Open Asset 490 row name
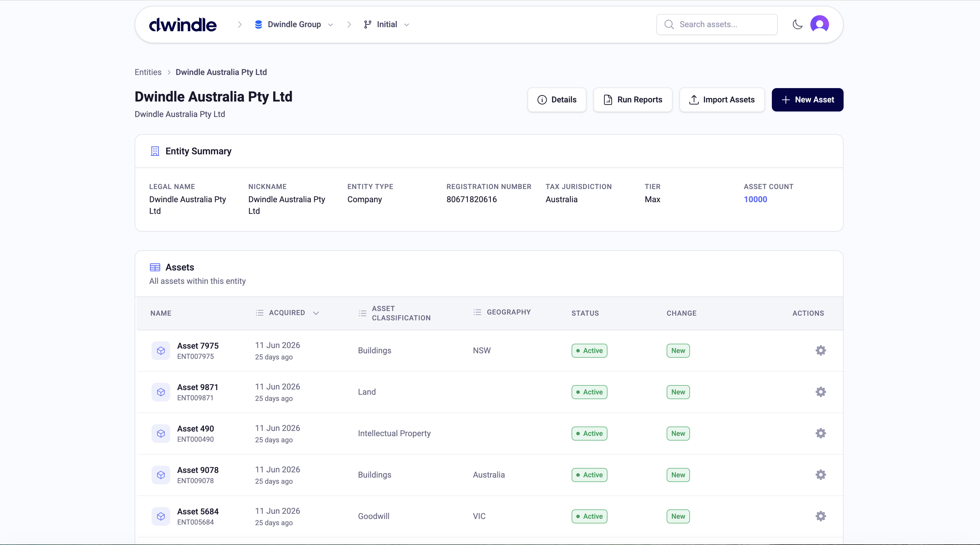Viewport: 980px width, 545px height. pyautogui.click(x=196, y=429)
